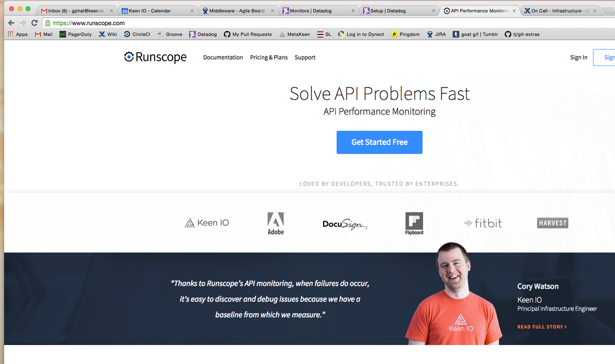The image size is (615, 364).
Task: Click the Keen IO customer logo
Action: pos(207,223)
